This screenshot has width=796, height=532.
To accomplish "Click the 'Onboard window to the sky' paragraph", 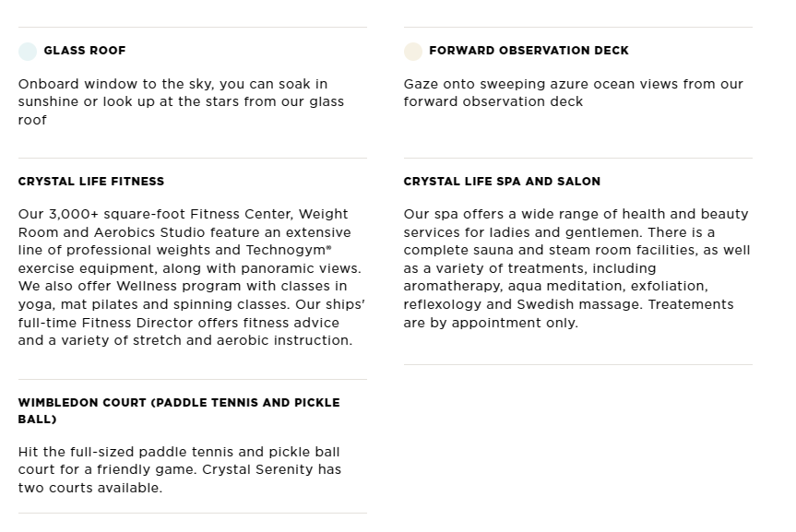I will tap(181, 101).
